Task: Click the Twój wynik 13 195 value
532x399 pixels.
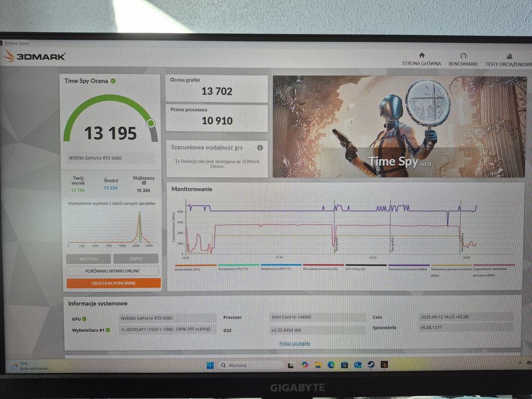Action: [78, 190]
